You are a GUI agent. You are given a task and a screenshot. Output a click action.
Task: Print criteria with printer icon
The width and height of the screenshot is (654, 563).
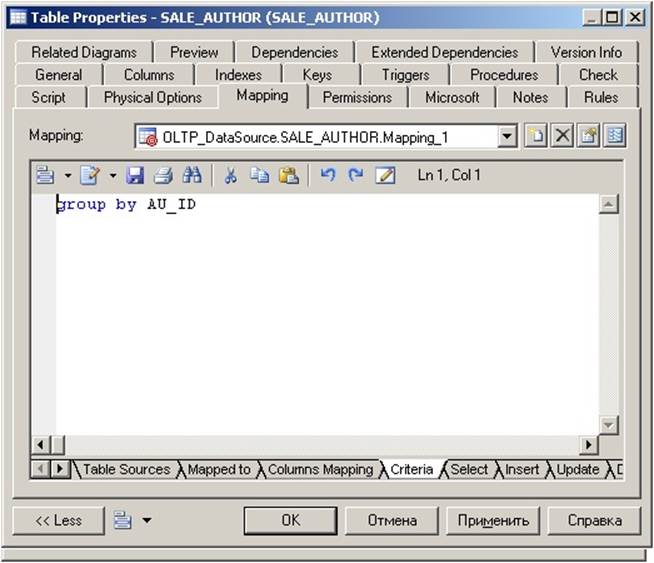(163, 175)
